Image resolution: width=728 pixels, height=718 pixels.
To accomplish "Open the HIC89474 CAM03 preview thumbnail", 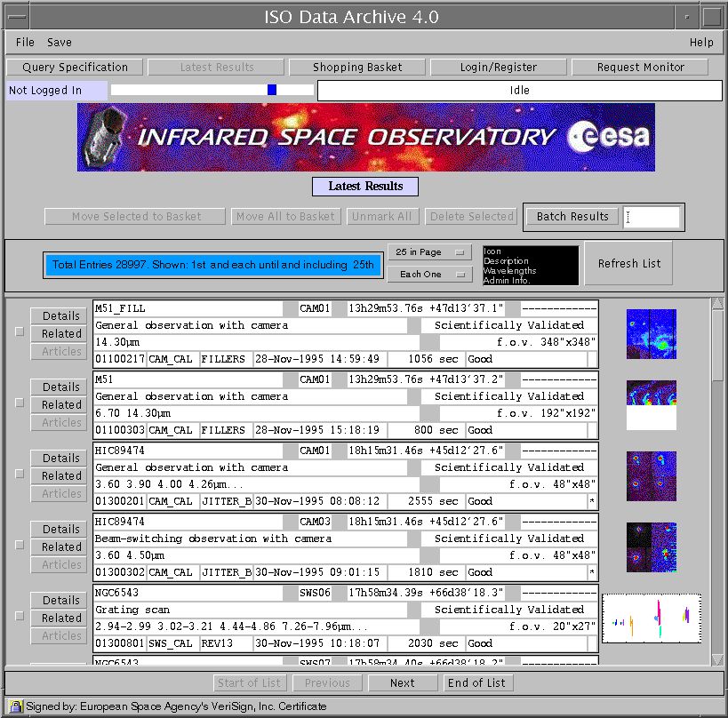I will [x=651, y=546].
